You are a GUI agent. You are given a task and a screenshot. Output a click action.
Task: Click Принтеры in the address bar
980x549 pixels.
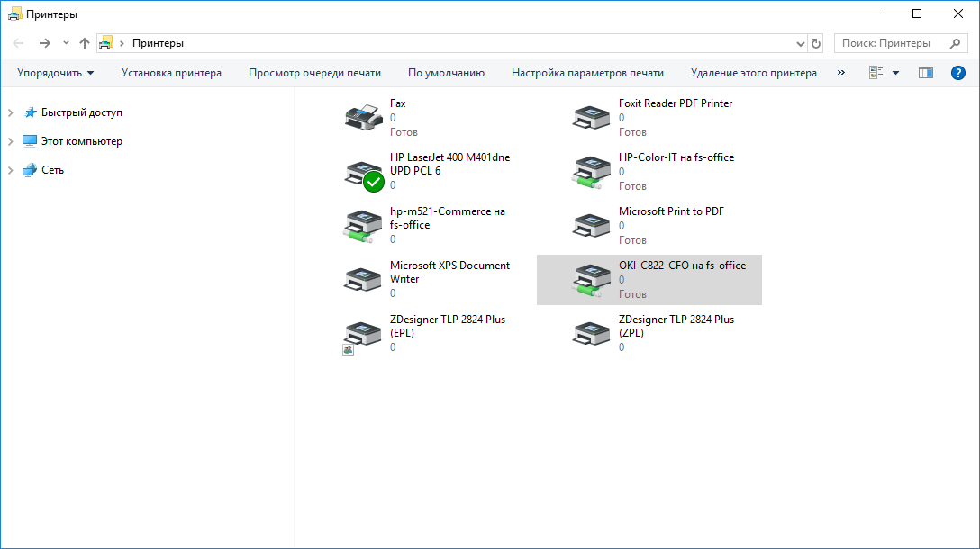[x=159, y=43]
